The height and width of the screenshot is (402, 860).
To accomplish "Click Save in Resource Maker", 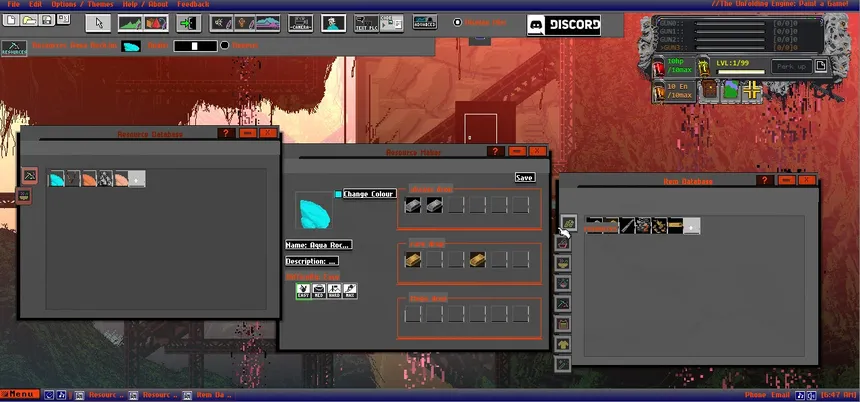I will 525,177.
